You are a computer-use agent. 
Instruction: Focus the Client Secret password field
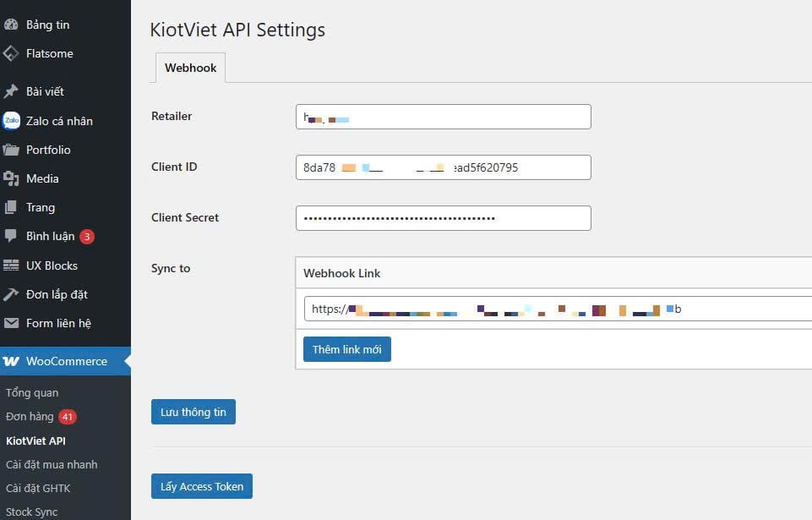[x=443, y=218]
